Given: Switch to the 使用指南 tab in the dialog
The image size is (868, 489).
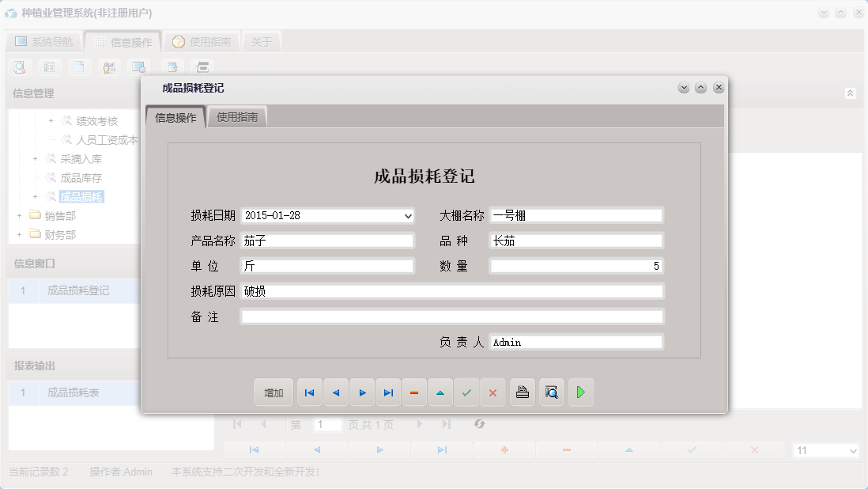Looking at the screenshot, I should pyautogui.click(x=237, y=116).
